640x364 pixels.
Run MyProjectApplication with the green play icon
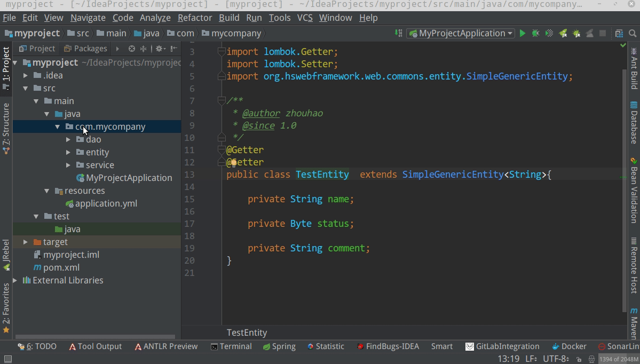(523, 34)
